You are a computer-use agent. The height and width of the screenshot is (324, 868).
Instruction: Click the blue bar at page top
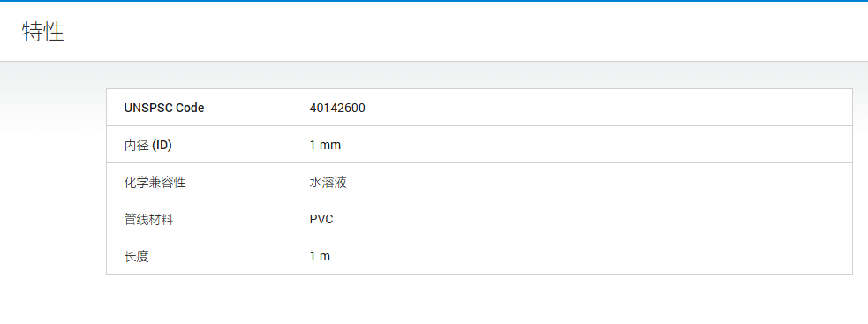[x=434, y=1]
